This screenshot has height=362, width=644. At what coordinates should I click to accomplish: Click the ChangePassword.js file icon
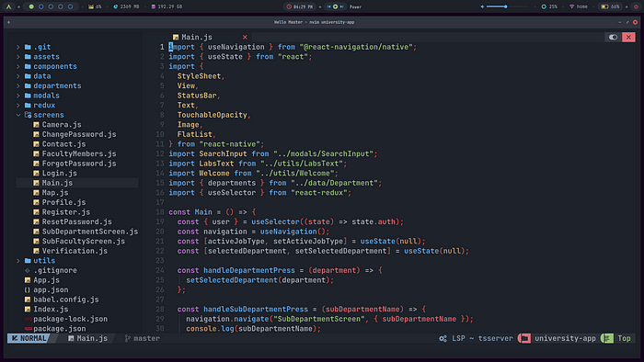click(x=36, y=134)
